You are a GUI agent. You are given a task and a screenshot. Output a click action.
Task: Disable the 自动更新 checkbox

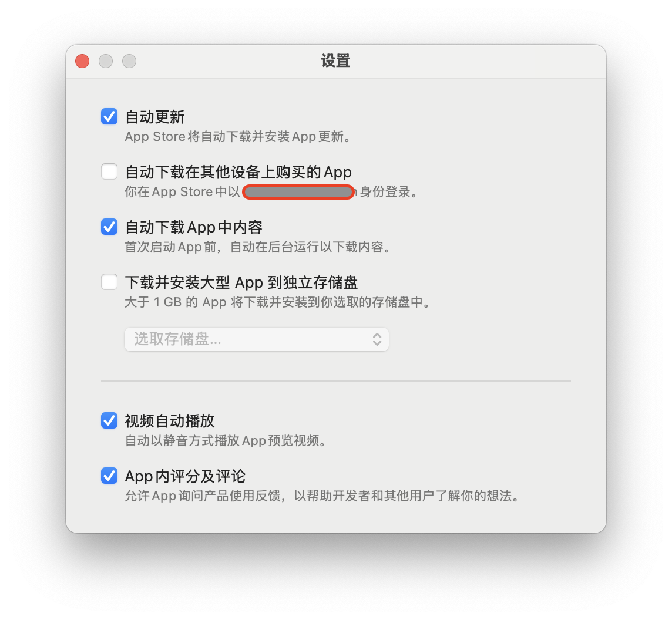coord(109,116)
